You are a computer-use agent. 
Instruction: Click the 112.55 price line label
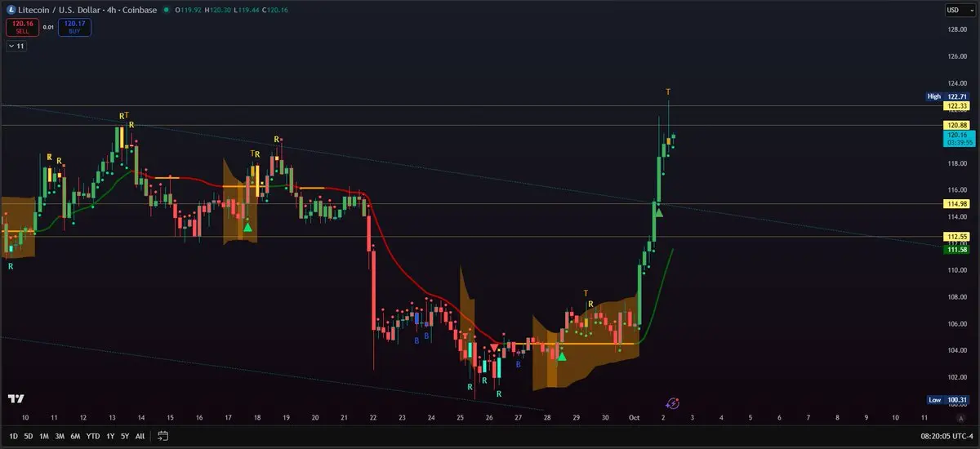(x=955, y=237)
